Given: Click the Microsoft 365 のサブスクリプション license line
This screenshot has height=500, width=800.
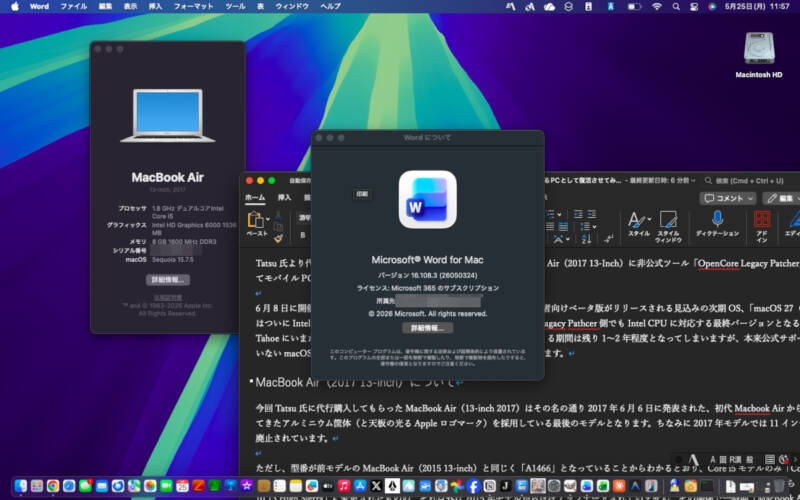Looking at the screenshot, I should (x=427, y=288).
